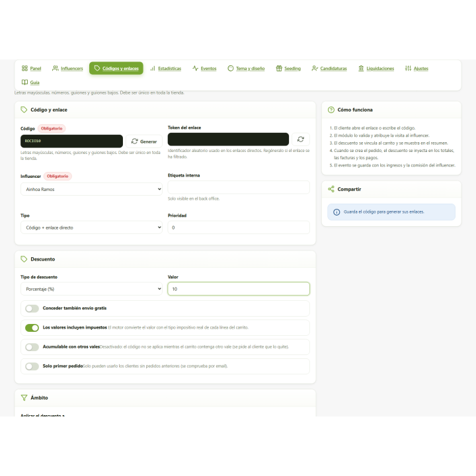Click the filter icon beside Ámbito heading
The height and width of the screenshot is (476, 476).
pyautogui.click(x=24, y=398)
